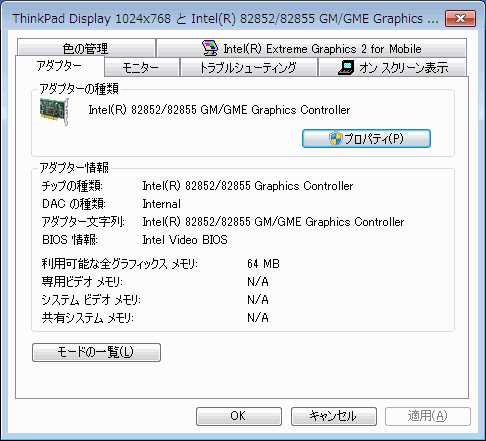Screen dimensions: 486x441
Task: Confirm with the OK button
Action: (239, 416)
